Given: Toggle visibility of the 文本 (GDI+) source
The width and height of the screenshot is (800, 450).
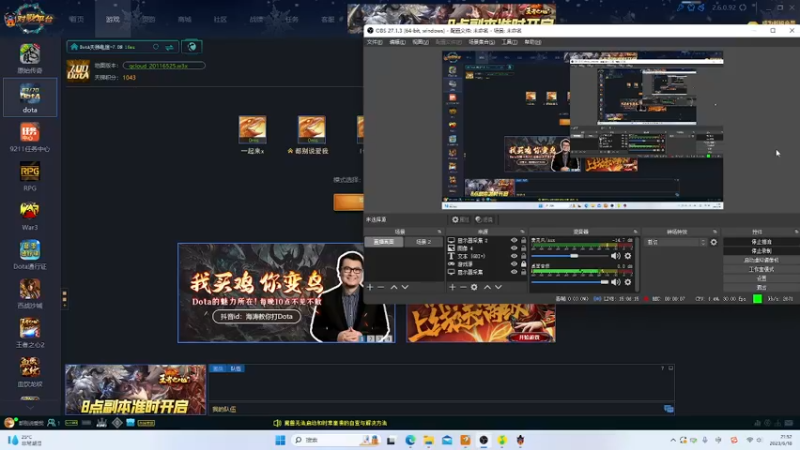Looking at the screenshot, I should coord(514,256).
